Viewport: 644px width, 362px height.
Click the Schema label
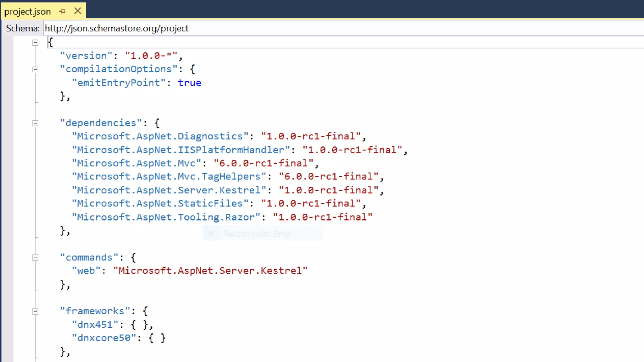[x=23, y=28]
